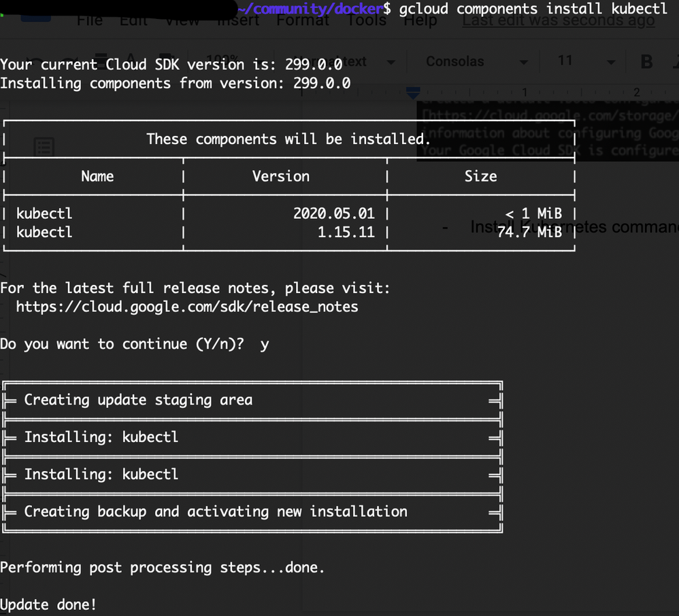Open the cloud.google.com release notes URL
This screenshot has height=616, width=679.
coord(187,307)
